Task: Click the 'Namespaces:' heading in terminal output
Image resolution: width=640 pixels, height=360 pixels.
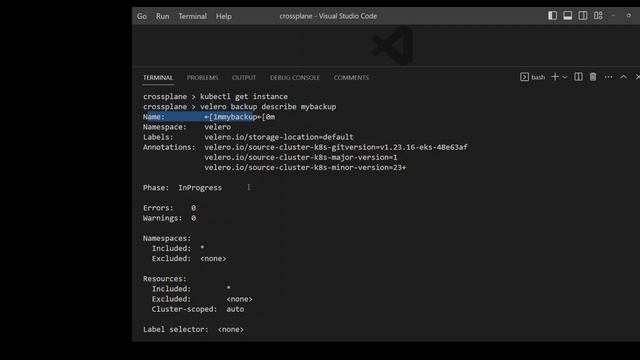Action: click(x=167, y=238)
